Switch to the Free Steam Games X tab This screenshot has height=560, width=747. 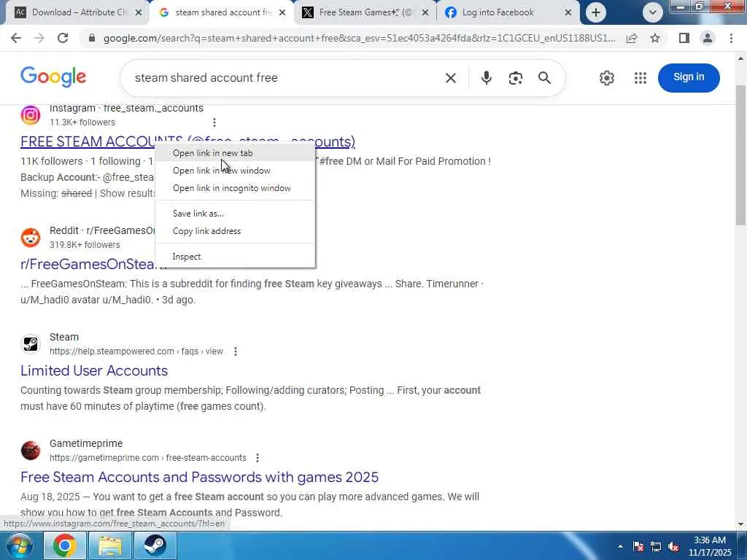pyautogui.click(x=365, y=12)
